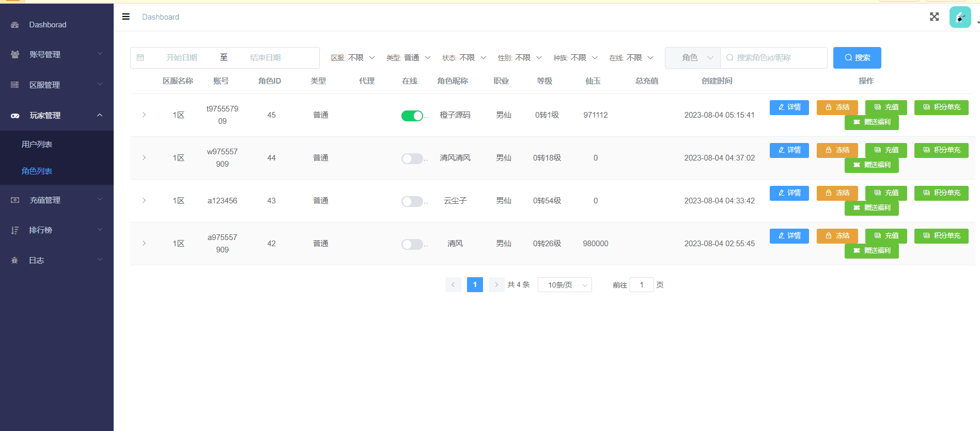The height and width of the screenshot is (431, 980).
Task: Click the calendar icon in date range
Action: pos(141,58)
